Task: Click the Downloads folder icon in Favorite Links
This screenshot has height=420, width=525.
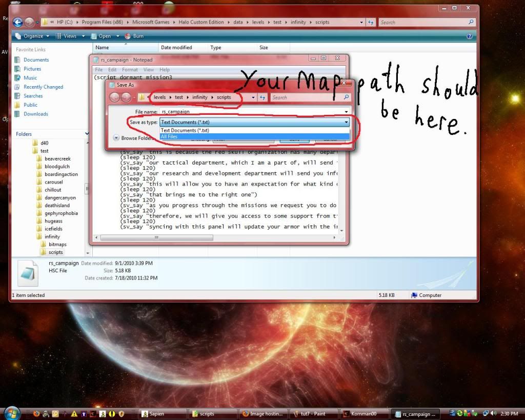Action: [x=17, y=114]
